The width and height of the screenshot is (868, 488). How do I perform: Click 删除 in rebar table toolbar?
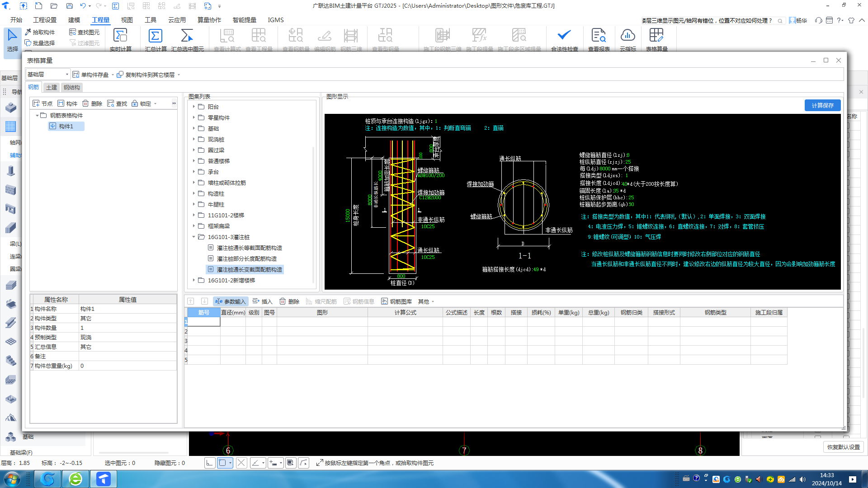tap(289, 301)
